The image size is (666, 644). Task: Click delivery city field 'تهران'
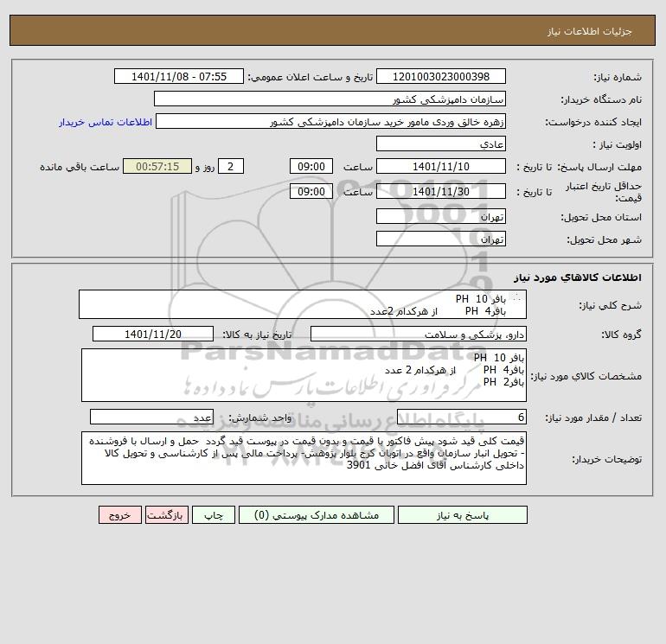point(441,239)
